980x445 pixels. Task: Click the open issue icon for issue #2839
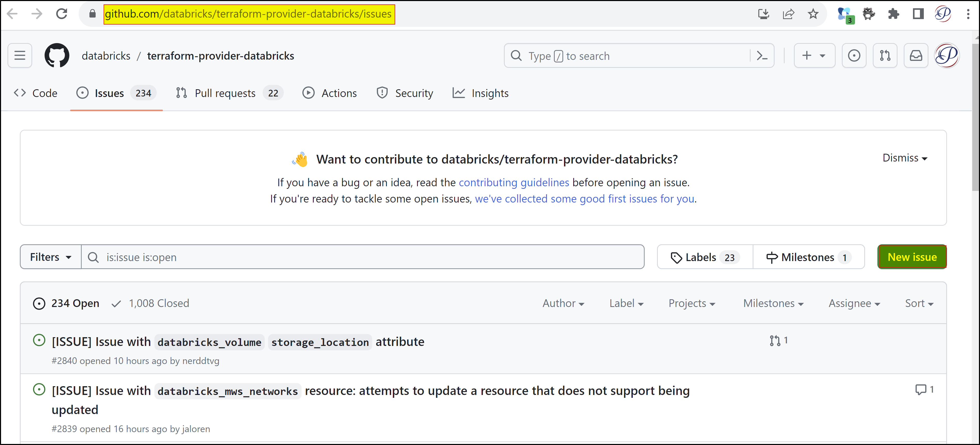point(39,389)
